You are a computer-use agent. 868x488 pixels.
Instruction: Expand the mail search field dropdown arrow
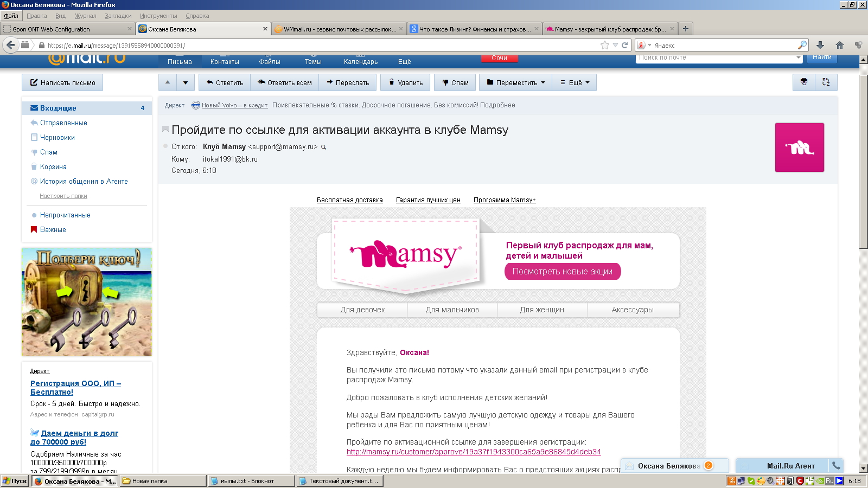tap(798, 57)
